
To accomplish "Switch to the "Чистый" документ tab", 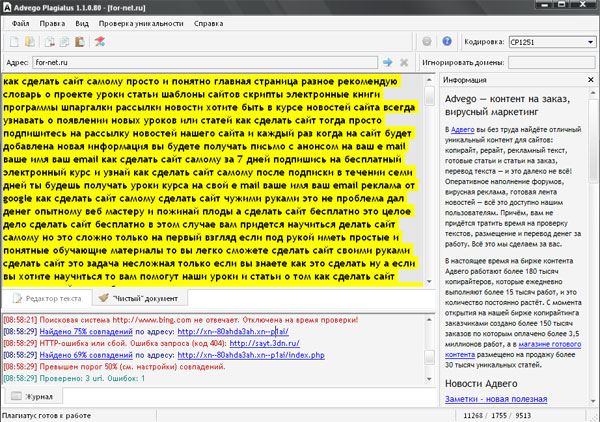I will coord(140,298).
